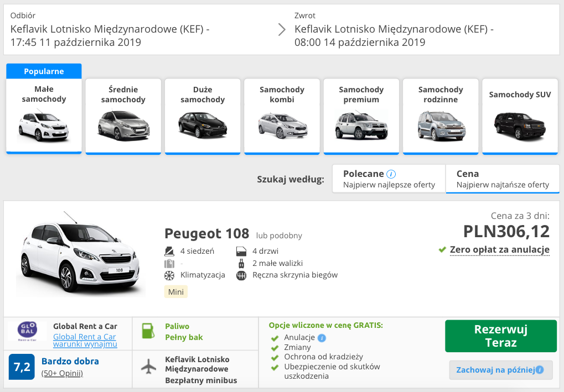Viewport: 564px width, 392px height.
Task: Click the greyed-out large luggage icon
Action: coord(169,263)
